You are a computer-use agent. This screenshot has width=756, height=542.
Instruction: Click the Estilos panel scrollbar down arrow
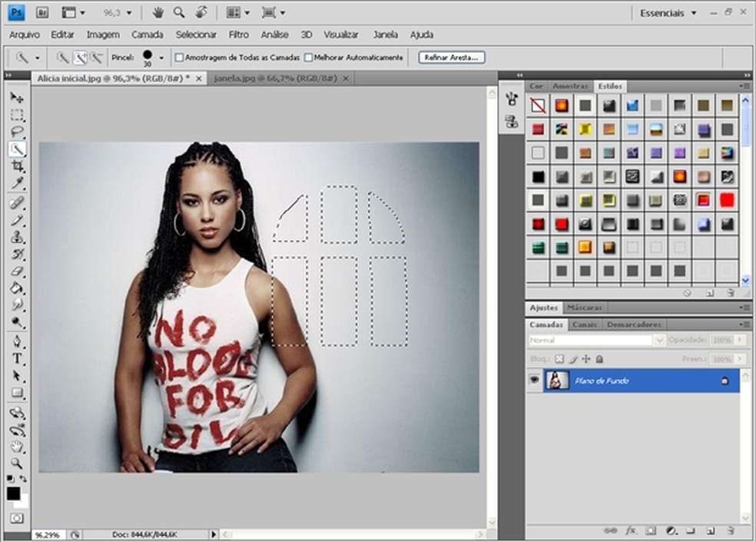tap(745, 281)
